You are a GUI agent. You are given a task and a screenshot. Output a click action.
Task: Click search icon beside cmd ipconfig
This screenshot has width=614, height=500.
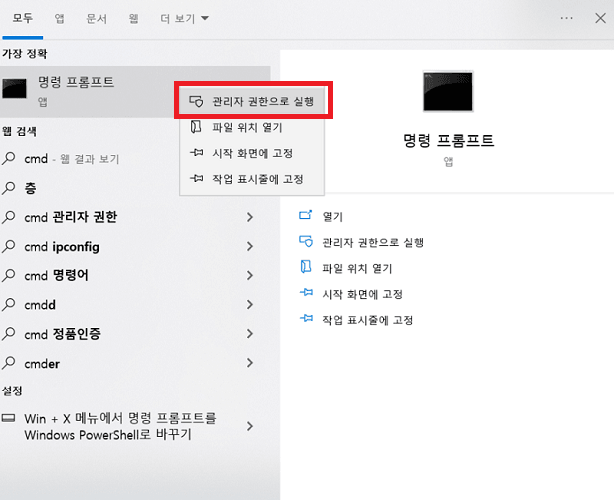(x=9, y=246)
